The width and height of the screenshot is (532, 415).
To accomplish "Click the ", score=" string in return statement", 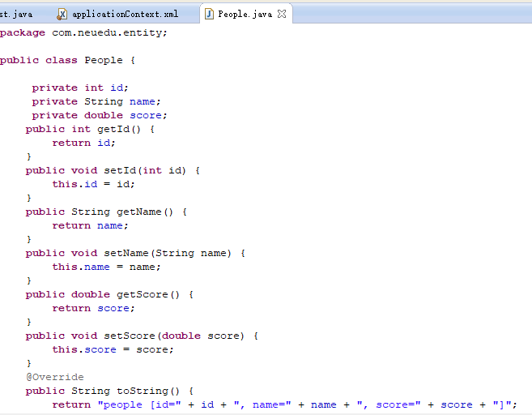I will click(x=389, y=404).
